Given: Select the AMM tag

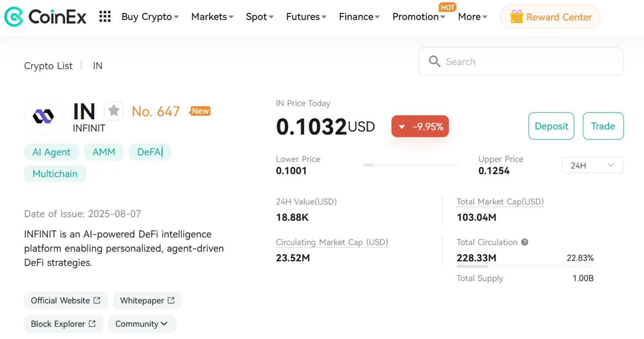Looking at the screenshot, I should [104, 152].
